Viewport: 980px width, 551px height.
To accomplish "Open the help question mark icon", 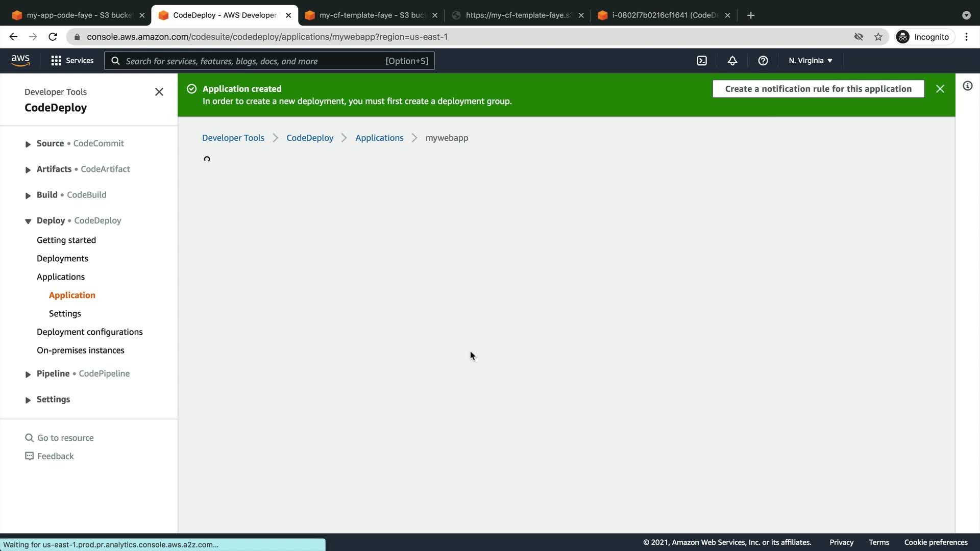I will pos(763,61).
